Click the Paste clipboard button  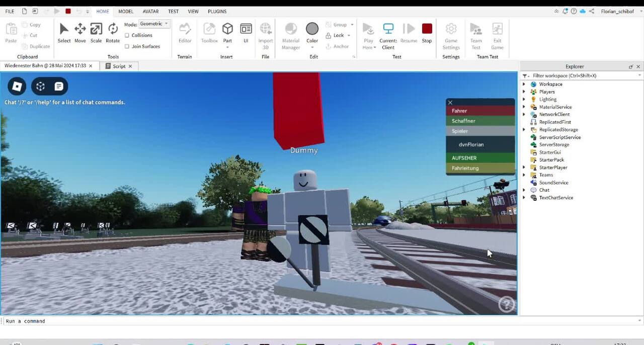tap(11, 33)
